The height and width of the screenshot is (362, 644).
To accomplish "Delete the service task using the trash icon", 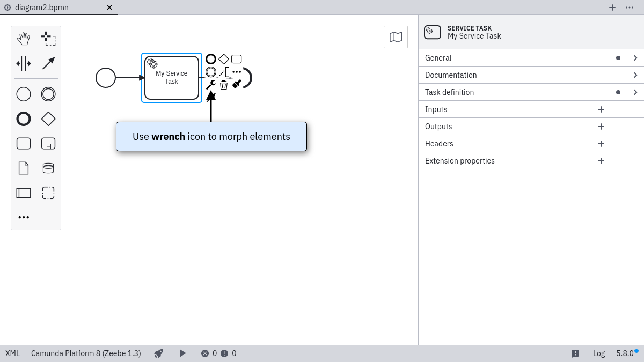I will 224,84.
